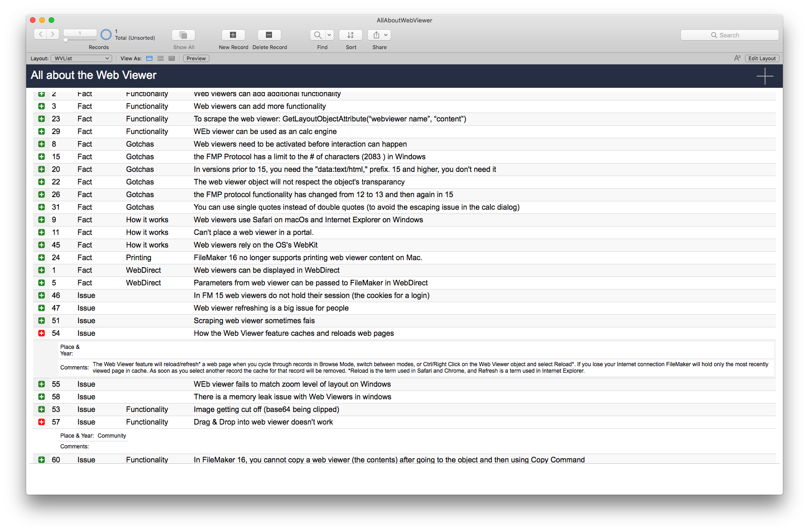Click the large plus add record icon
Screen dimensions: 809x532
765,76
